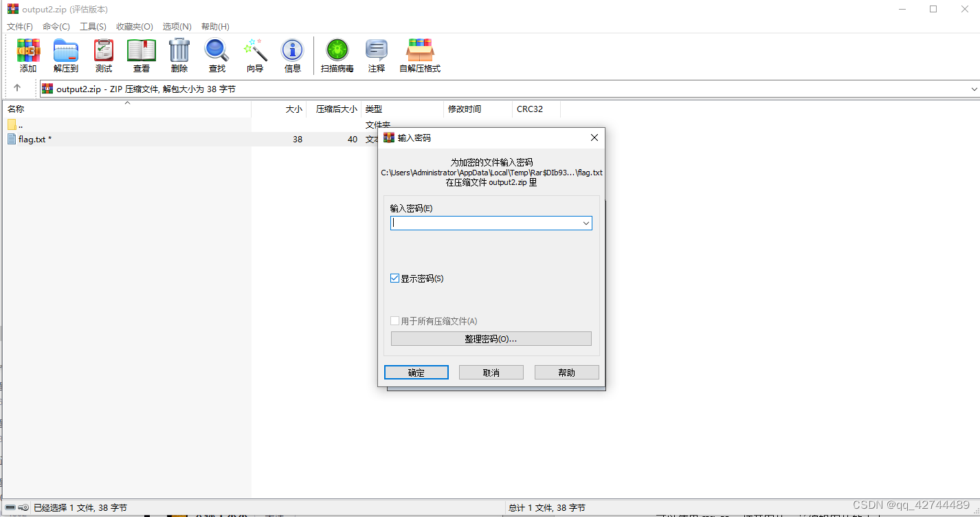Launch the 向导 (Wizard) tool
980x517 pixels.
[254, 55]
